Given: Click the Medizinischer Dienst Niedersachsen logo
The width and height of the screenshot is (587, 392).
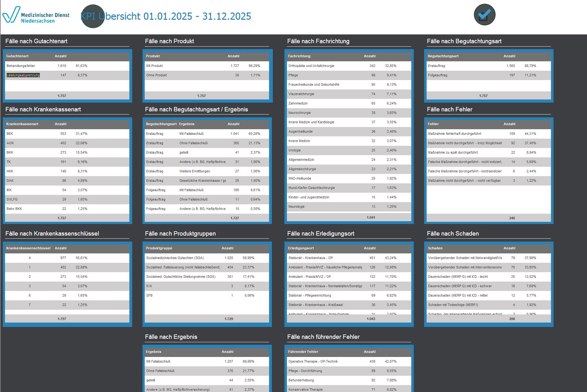Looking at the screenshot, I should (x=36, y=15).
